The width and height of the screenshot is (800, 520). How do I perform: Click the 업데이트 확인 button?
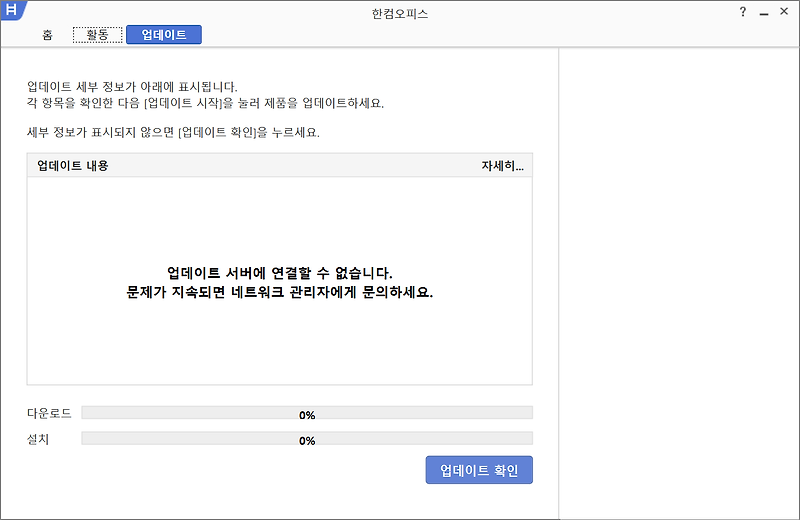(x=479, y=470)
